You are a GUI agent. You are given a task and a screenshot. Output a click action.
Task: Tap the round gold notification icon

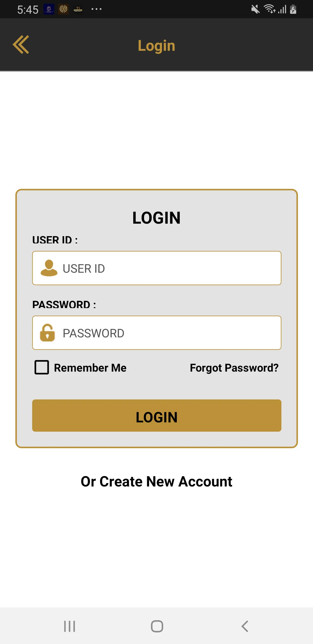pos(63,9)
